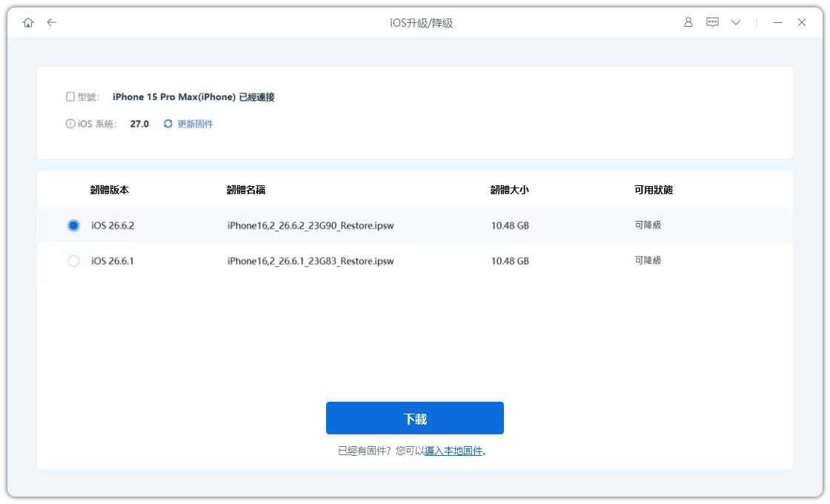Click the iOS system info icon

coord(70,124)
